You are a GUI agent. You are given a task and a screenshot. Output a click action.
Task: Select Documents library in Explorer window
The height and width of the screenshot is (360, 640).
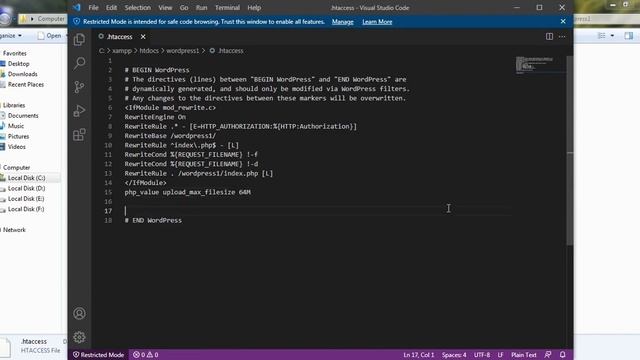tap(23, 116)
